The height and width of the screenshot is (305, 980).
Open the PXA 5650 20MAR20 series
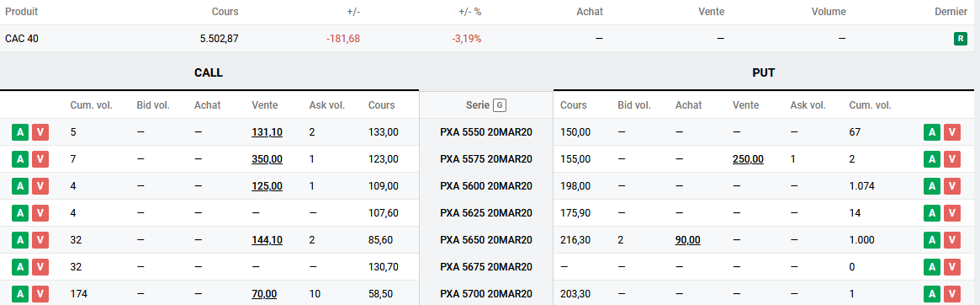click(x=486, y=240)
